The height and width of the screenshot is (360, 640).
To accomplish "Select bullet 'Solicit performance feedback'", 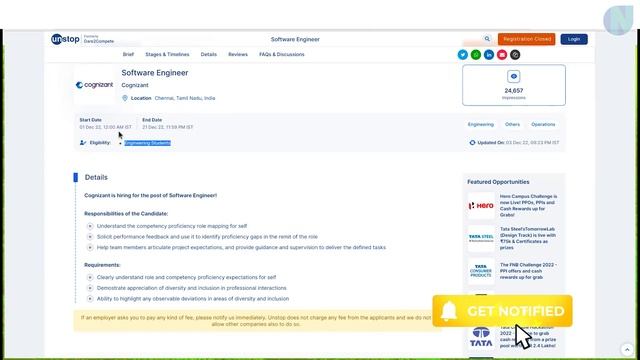I will point(207,237).
